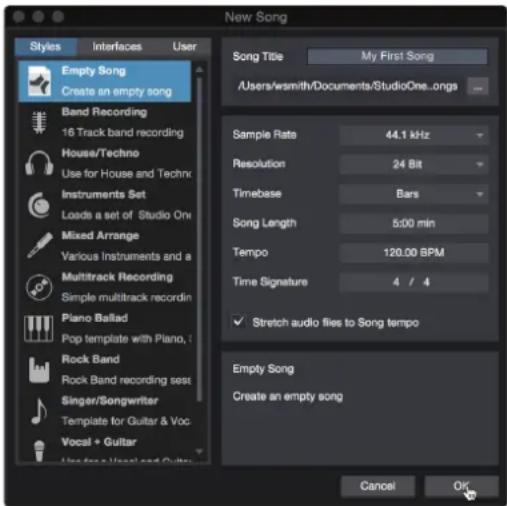Screen dimensions: 507x506
Task: Switch to the User tab
Action: (x=184, y=46)
